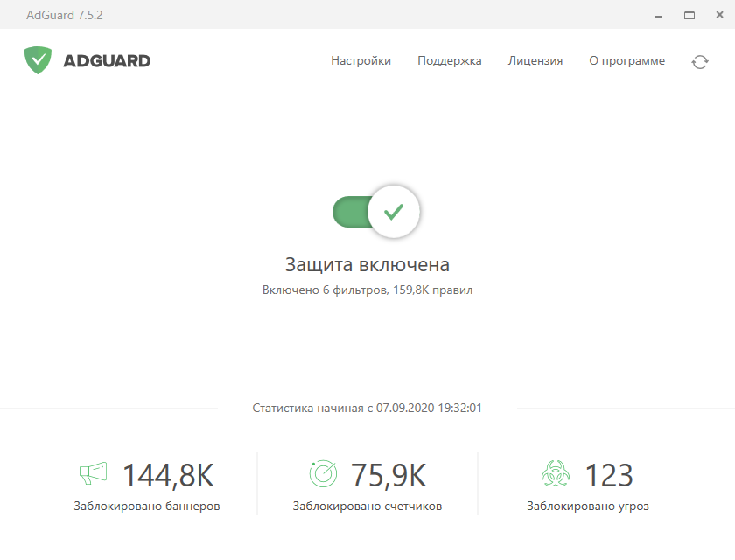Maximize the AdGuard window
Image resolution: width=735 pixels, height=560 pixels.
(x=689, y=16)
